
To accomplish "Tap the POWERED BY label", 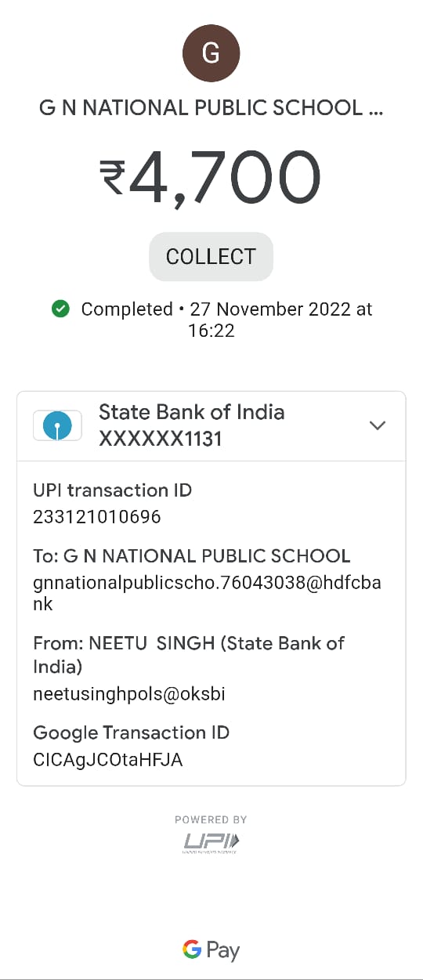I will click(211, 819).
